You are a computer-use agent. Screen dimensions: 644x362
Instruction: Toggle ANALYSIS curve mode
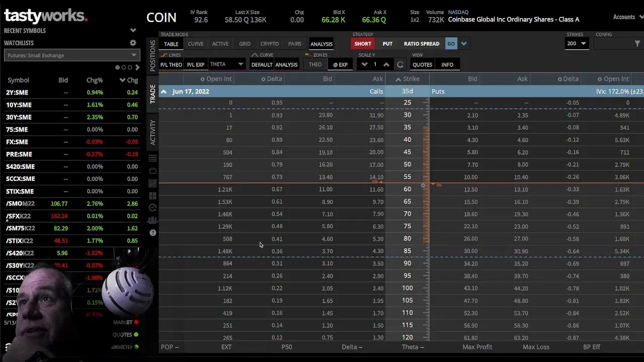[286, 64]
